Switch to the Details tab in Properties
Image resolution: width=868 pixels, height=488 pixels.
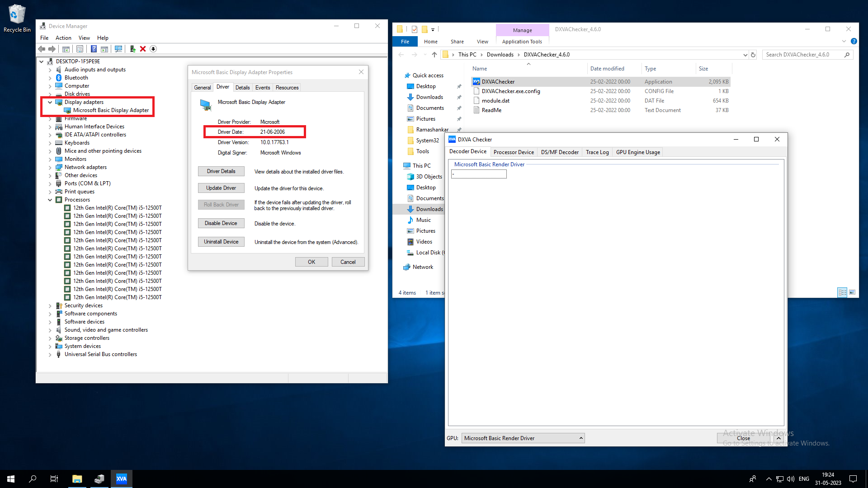[242, 88]
